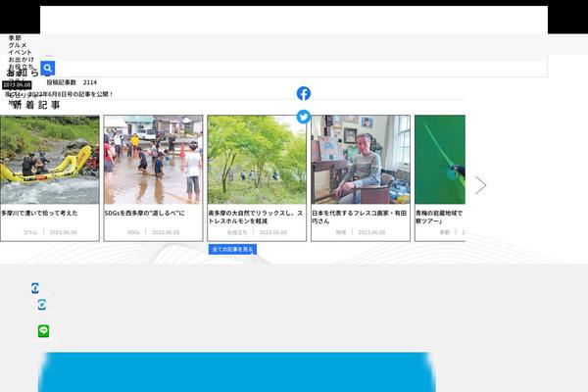Viewport: 588px width, 392px height.
Task: Click the Twitter icon in the gray footer
Action: click(41, 304)
